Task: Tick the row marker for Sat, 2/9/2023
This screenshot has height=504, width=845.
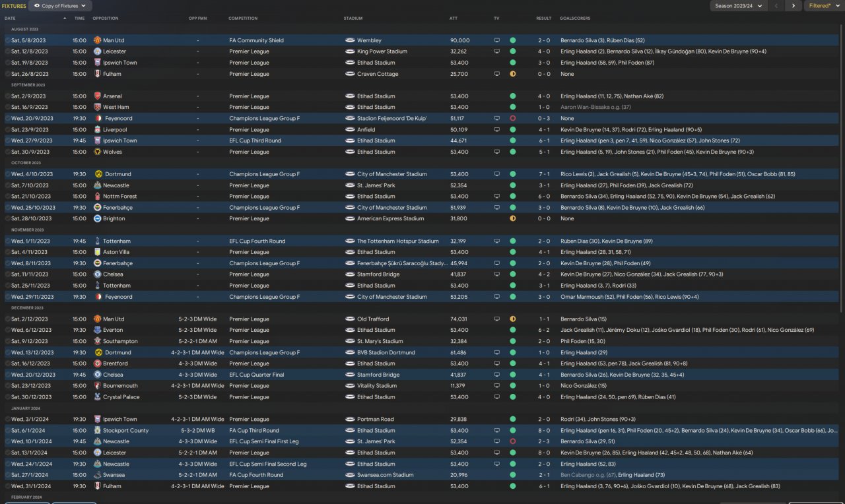Action: click(x=8, y=96)
